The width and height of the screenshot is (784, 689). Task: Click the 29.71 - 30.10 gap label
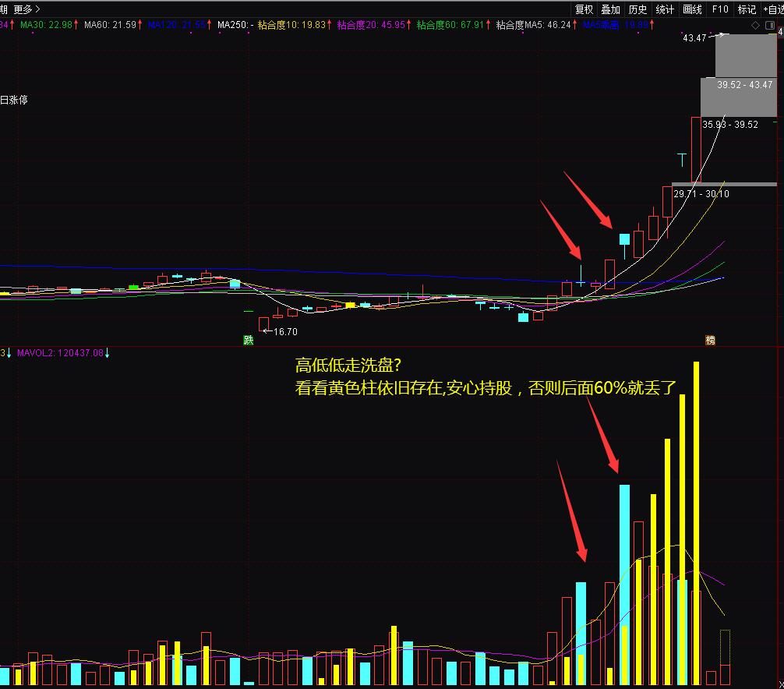(x=701, y=194)
